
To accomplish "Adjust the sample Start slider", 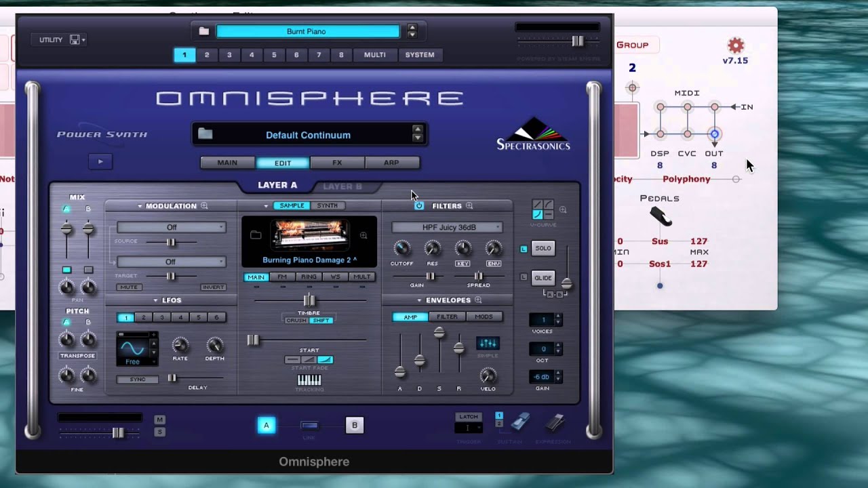I will pyautogui.click(x=253, y=340).
